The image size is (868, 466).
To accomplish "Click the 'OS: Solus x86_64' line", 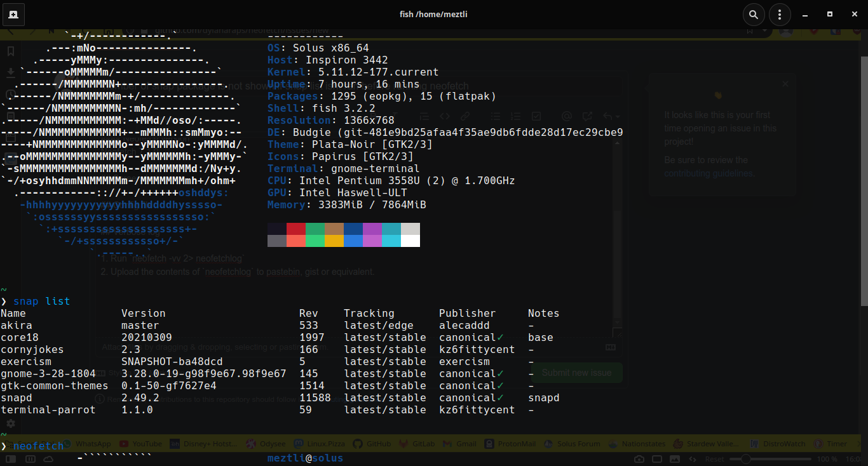I will click(318, 48).
